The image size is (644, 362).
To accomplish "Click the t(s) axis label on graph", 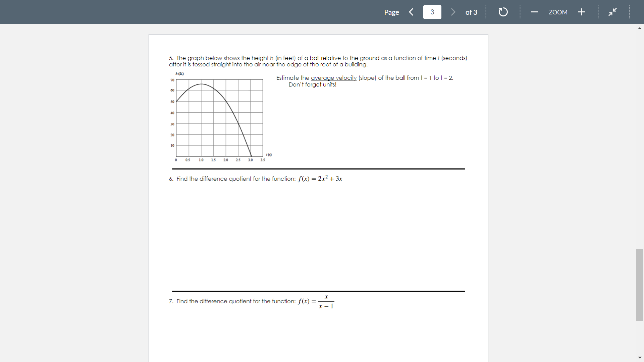I will [x=268, y=154].
